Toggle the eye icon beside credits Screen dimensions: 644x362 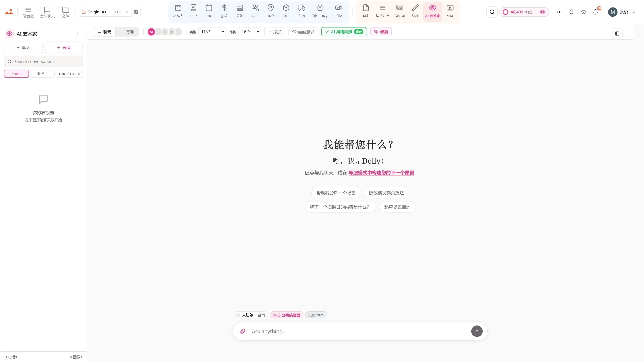coord(543,12)
